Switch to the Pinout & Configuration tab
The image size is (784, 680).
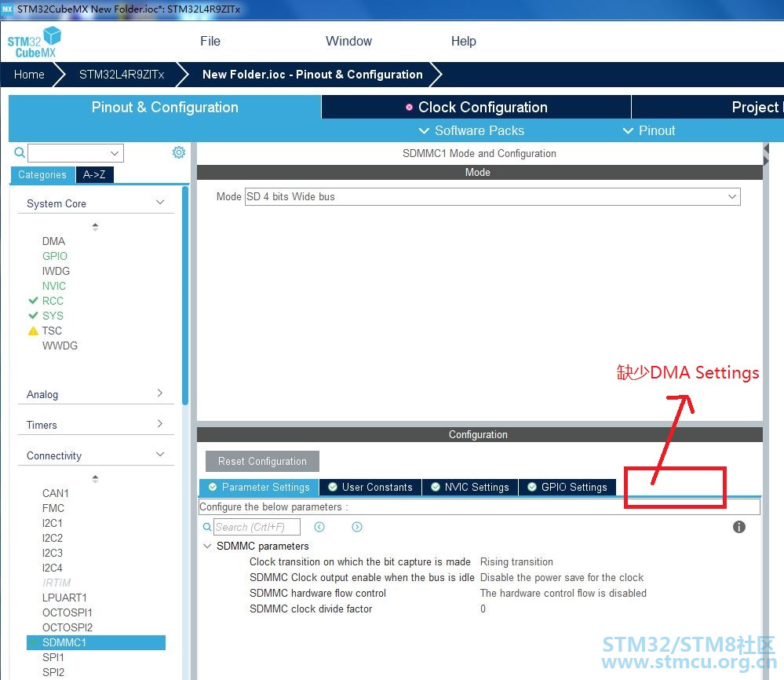pos(165,107)
